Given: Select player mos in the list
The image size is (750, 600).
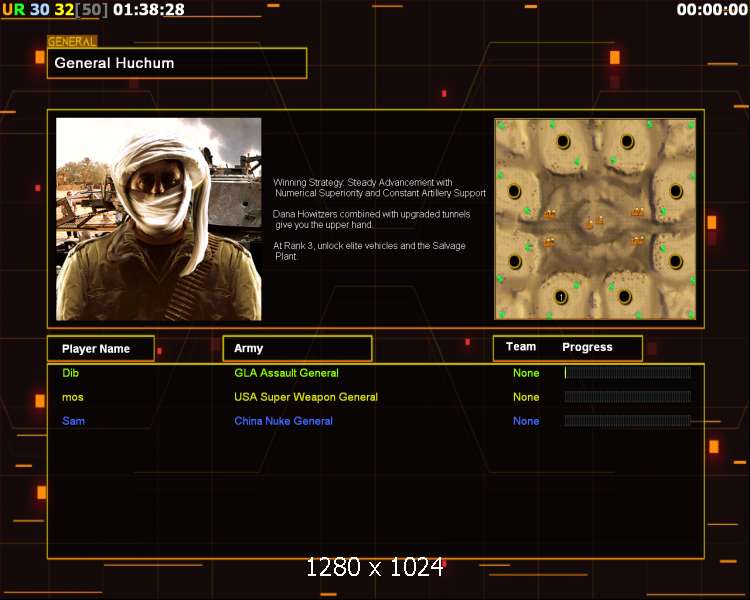Looking at the screenshot, I should point(72,397).
